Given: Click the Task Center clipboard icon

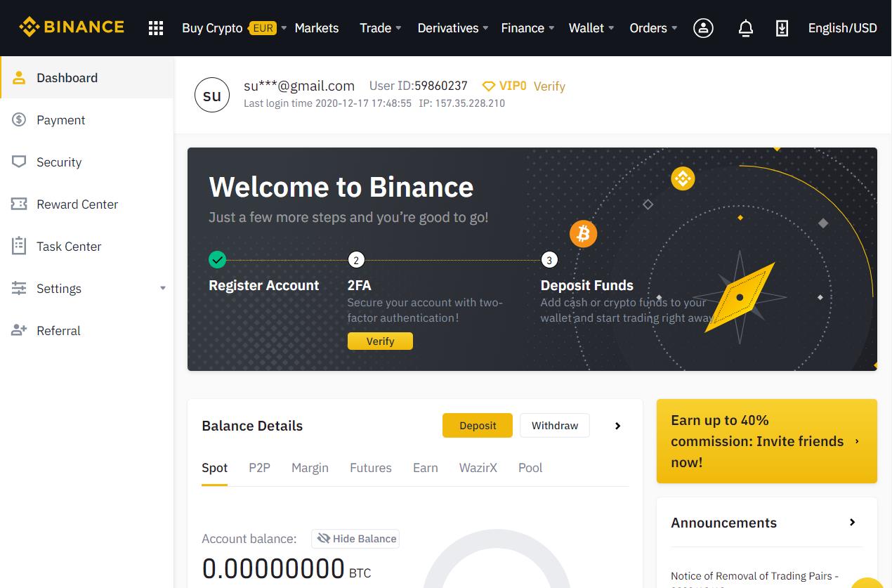Looking at the screenshot, I should tap(19, 246).
